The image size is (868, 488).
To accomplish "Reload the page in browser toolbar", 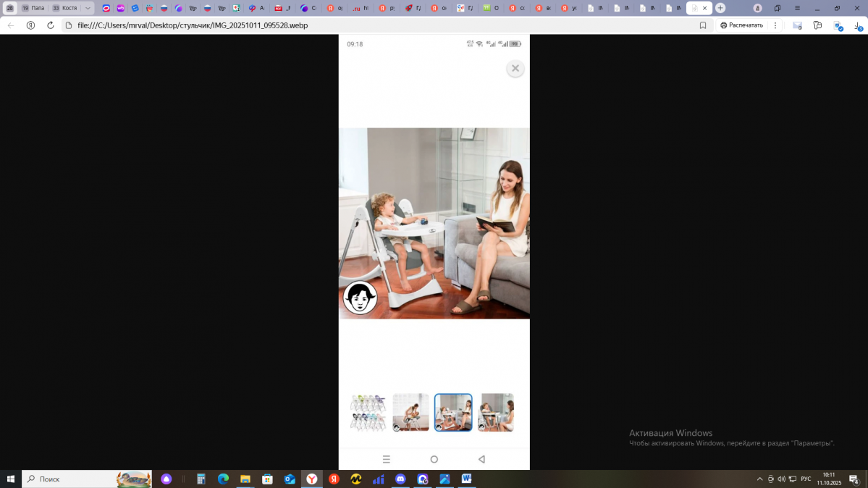I will tap(50, 25).
